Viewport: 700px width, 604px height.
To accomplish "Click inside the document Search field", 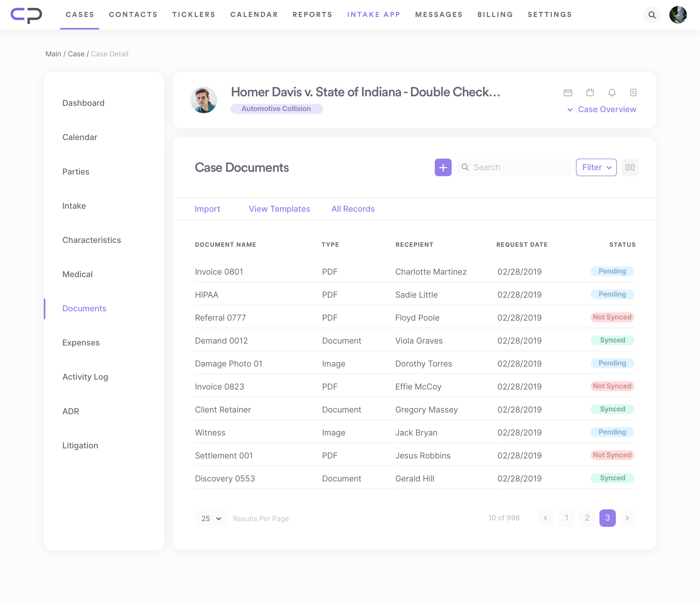I will [x=514, y=167].
